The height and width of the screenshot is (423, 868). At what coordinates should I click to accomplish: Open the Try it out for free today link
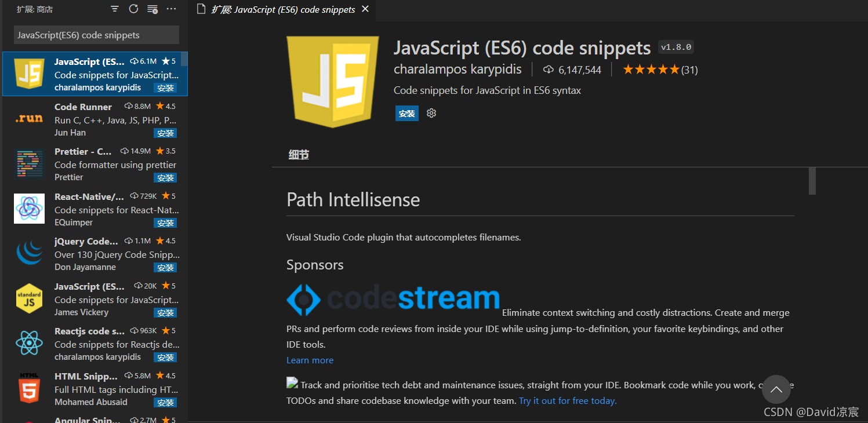pos(568,401)
